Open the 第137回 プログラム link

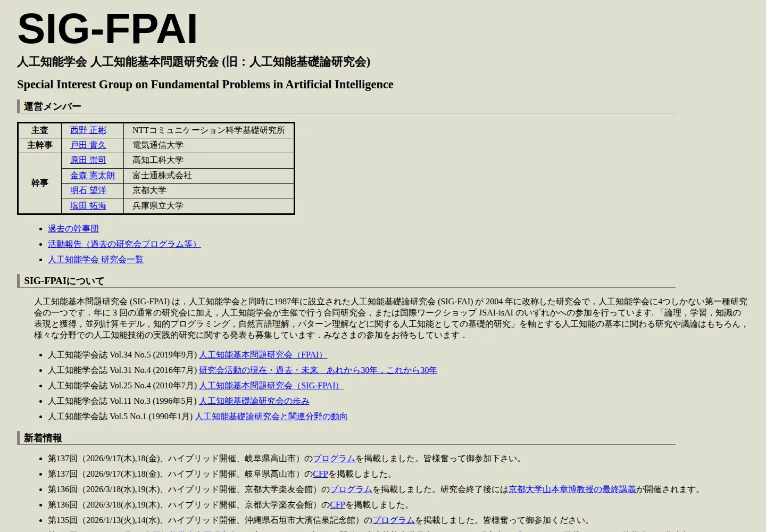click(x=334, y=459)
